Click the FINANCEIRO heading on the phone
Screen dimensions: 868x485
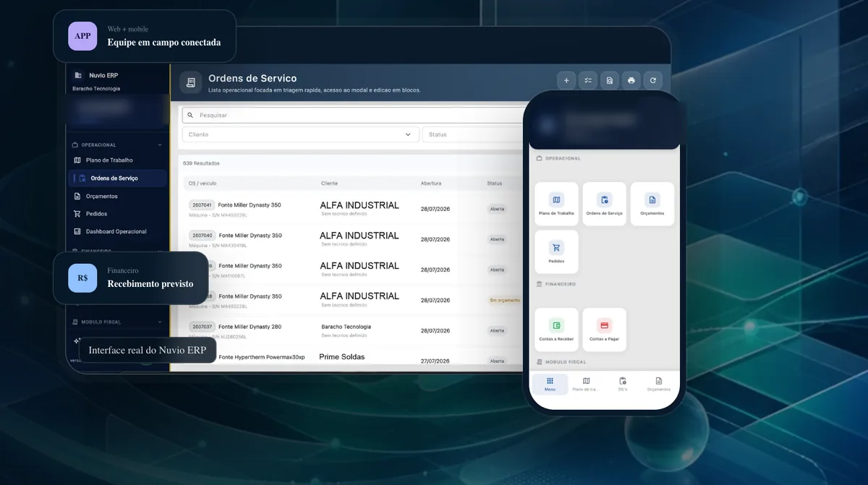(x=561, y=284)
